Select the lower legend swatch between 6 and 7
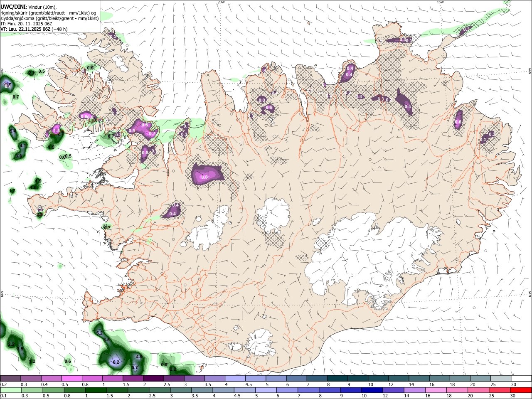Viewport: 532px width, 399px height. click(x=286, y=390)
